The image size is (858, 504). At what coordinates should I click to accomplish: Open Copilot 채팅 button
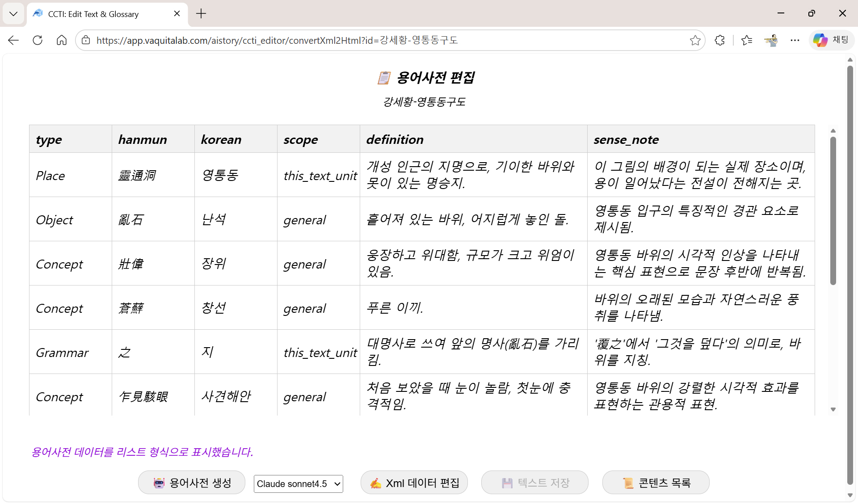click(831, 40)
